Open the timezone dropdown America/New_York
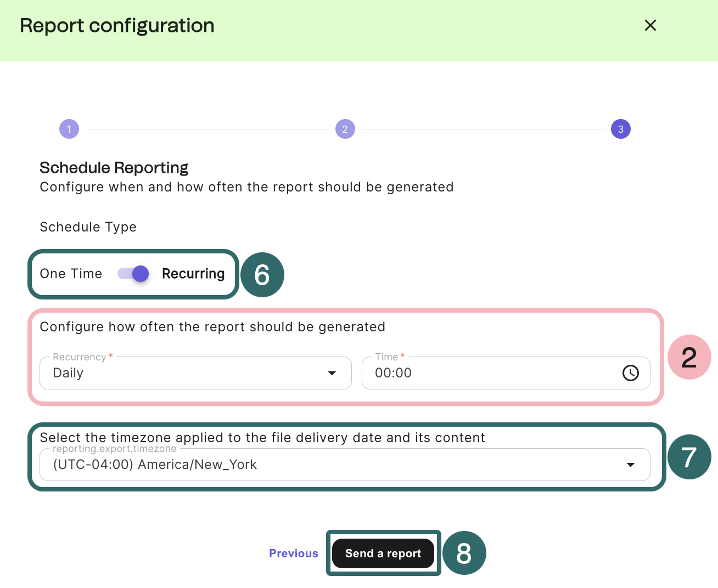 pos(329,465)
